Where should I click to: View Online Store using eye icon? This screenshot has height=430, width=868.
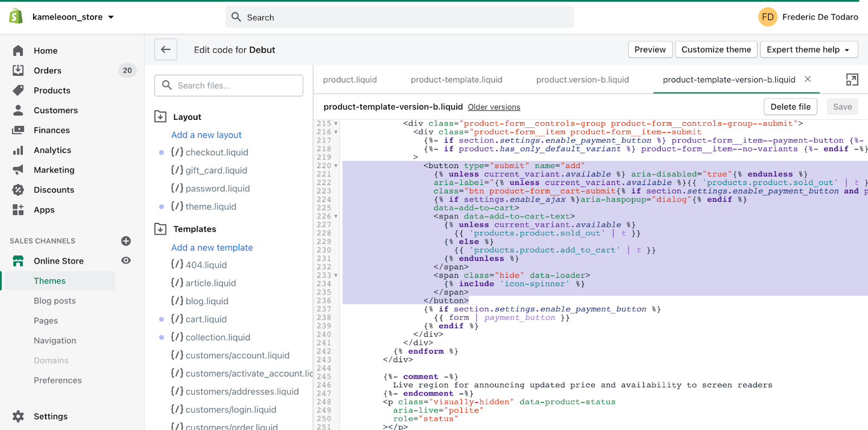coord(126,261)
